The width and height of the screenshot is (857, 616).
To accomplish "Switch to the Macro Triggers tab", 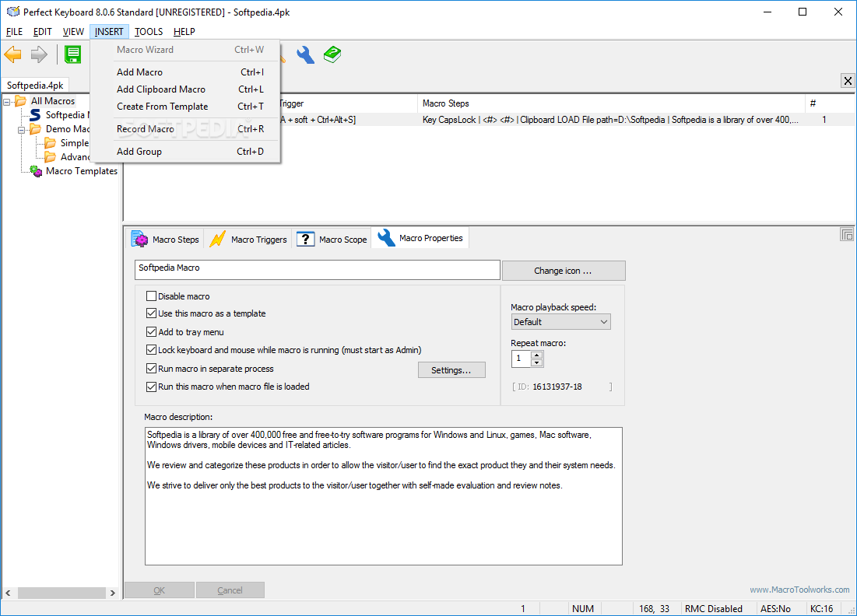I will [x=248, y=240].
